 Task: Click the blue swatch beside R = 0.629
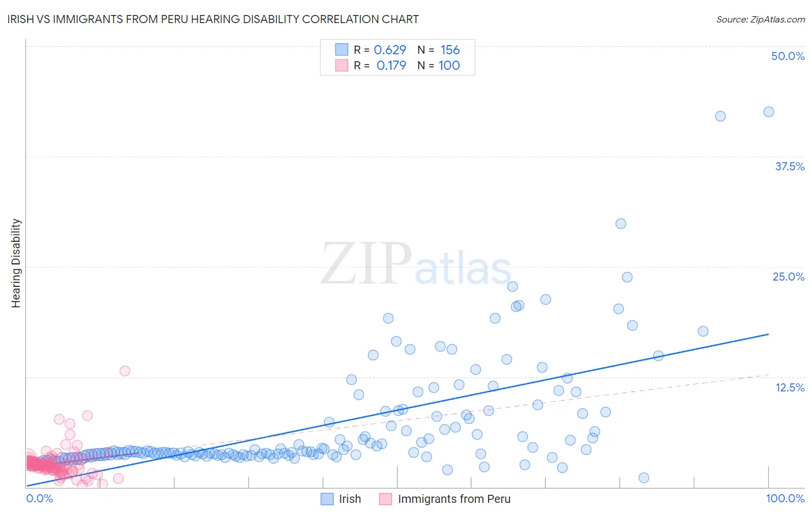(x=342, y=50)
